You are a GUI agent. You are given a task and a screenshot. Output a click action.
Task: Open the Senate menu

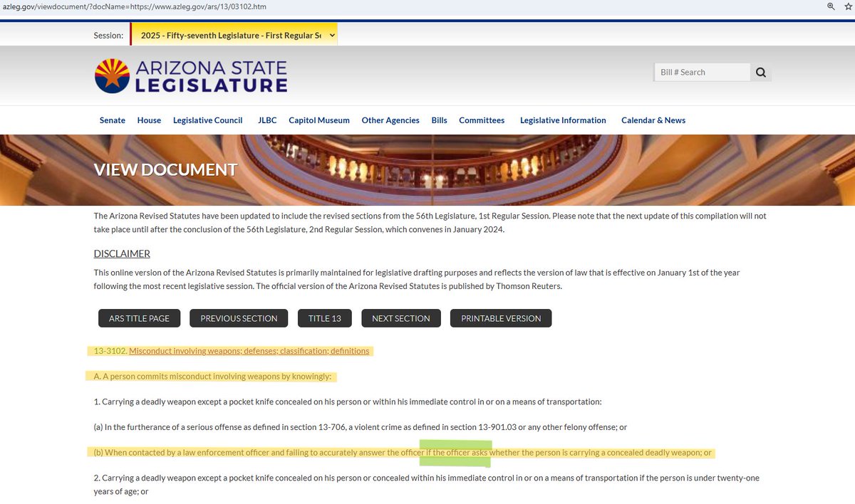pos(113,120)
